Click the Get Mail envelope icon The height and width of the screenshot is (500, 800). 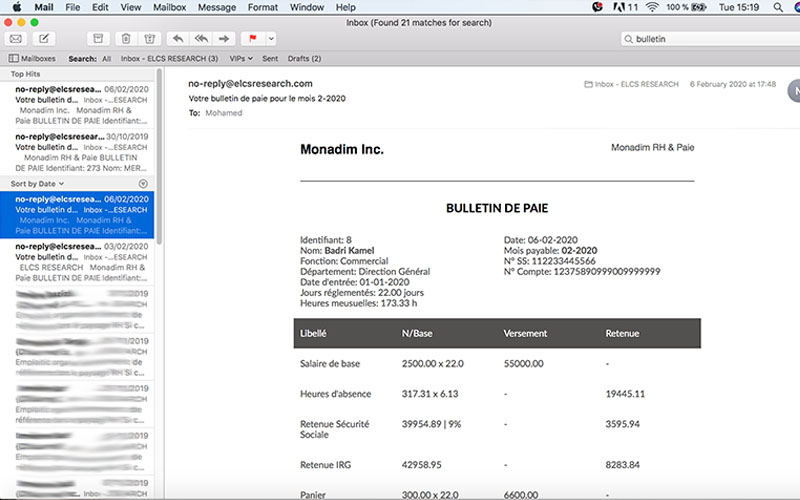coord(16,39)
